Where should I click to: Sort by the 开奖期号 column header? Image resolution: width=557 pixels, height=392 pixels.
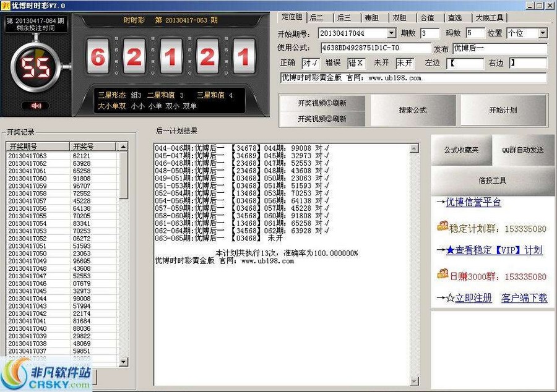coord(38,147)
